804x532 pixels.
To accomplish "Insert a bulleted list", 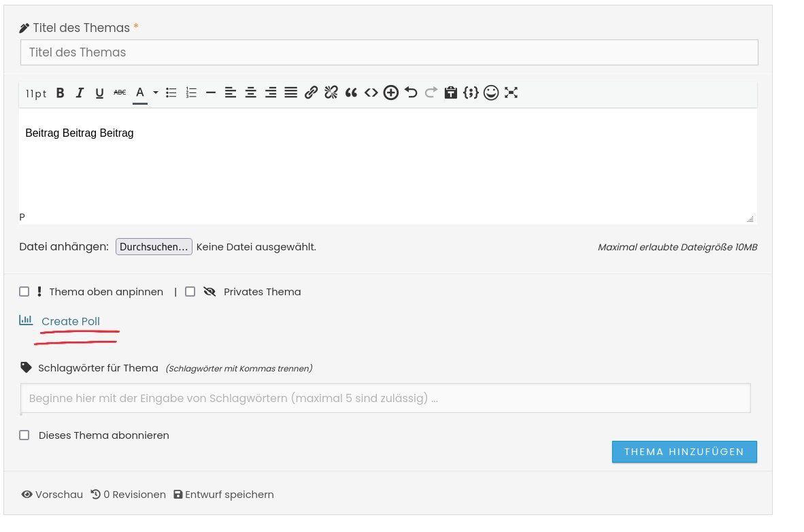I will tap(171, 93).
